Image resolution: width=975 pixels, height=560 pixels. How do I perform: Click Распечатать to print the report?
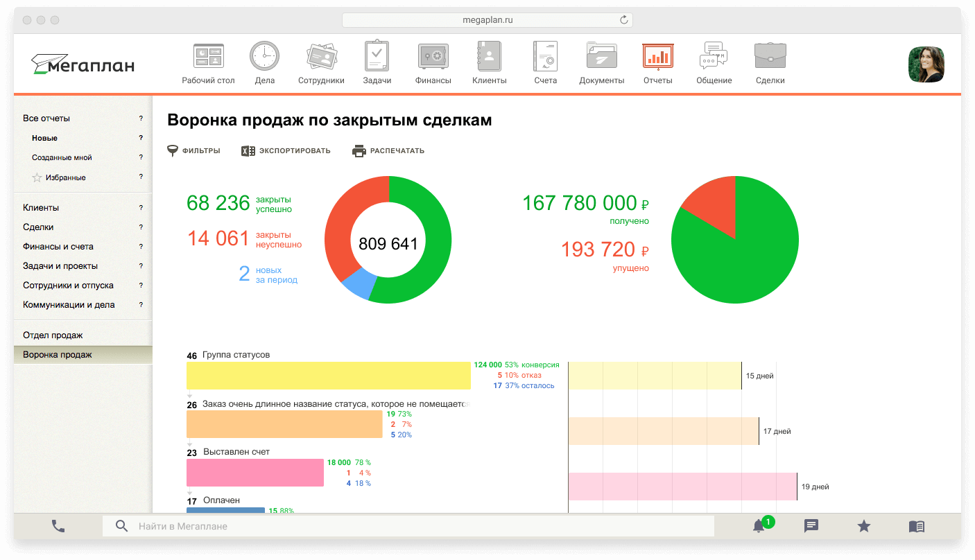388,150
